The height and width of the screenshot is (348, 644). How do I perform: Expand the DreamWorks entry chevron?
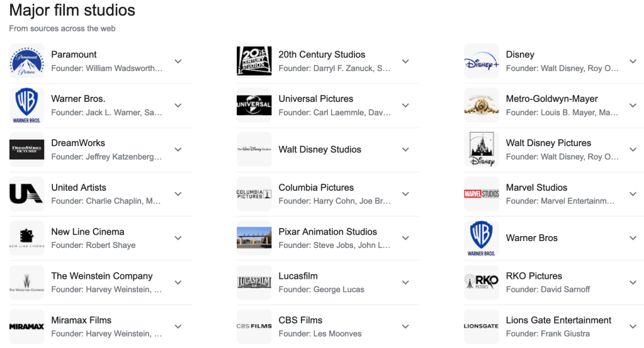[x=178, y=150]
